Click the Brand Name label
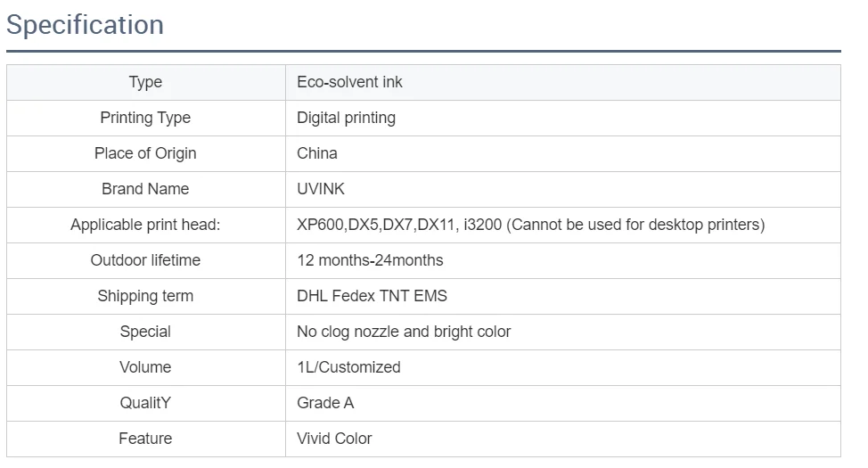Image resolution: width=868 pixels, height=468 pixels. (145, 189)
